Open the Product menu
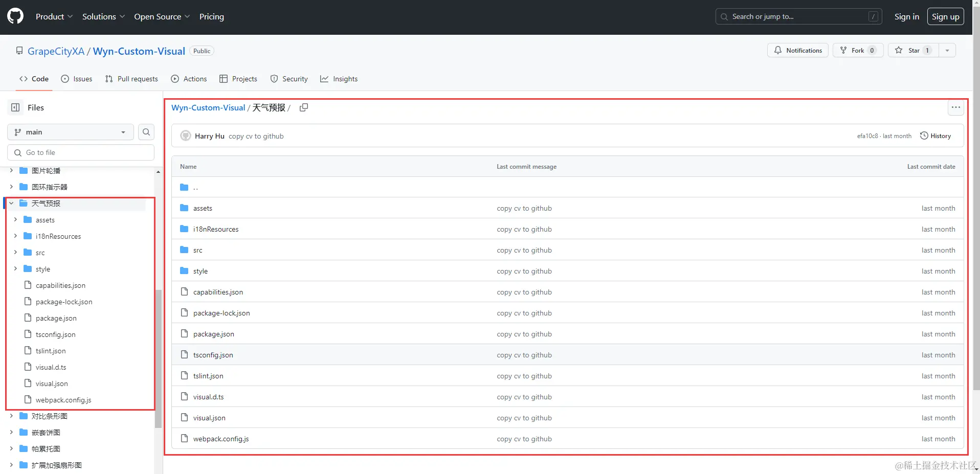This screenshot has height=474, width=980. (54, 16)
